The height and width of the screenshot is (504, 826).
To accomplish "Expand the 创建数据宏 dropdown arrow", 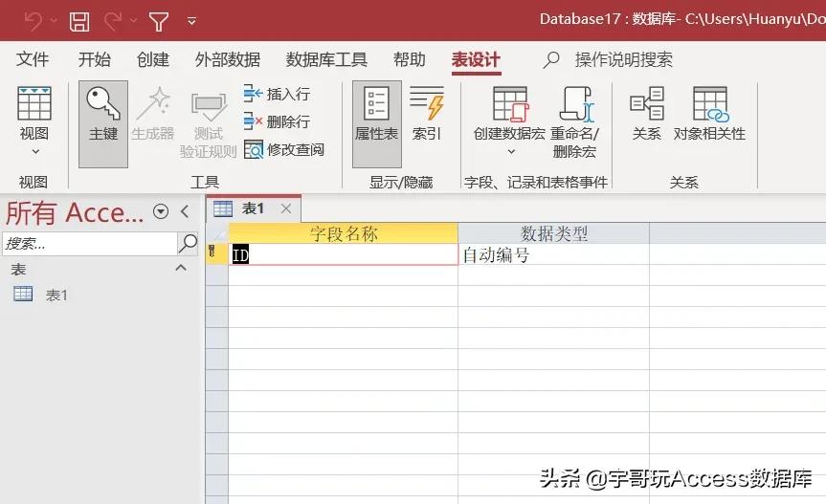I will [x=511, y=152].
